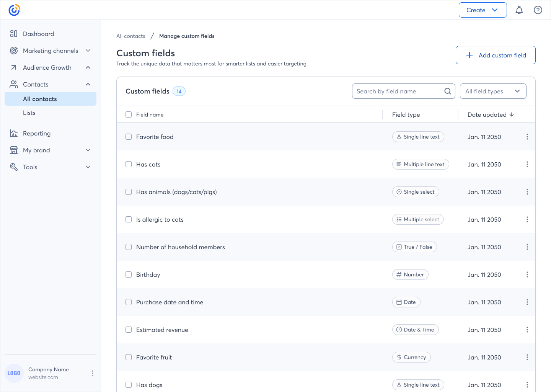
Task: Check the Has cats checkbox
Action: click(129, 164)
